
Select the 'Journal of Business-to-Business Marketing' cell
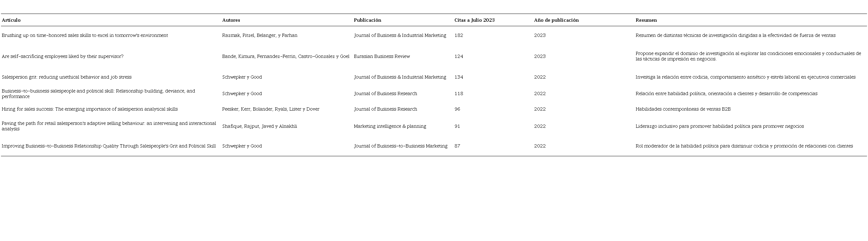click(400, 146)
